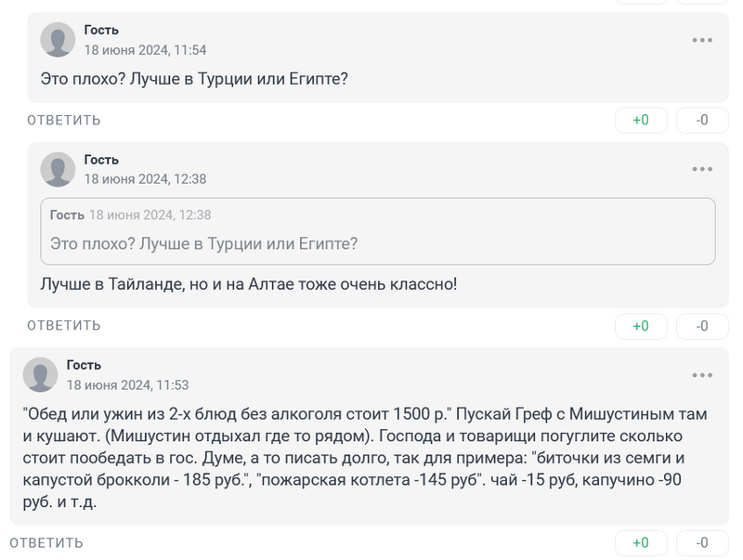Screen dimensions: 743x560
Task: Click timestamp '18 июня 2024, 11:53'
Action: click(127, 384)
